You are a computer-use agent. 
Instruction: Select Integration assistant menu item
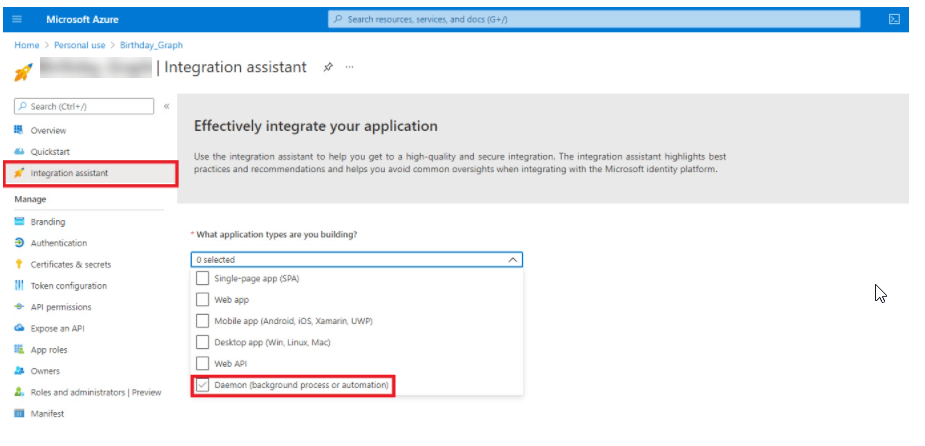coord(69,173)
